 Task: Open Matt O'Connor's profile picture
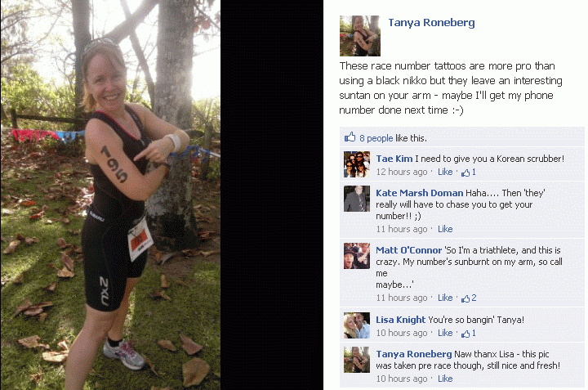(357, 256)
